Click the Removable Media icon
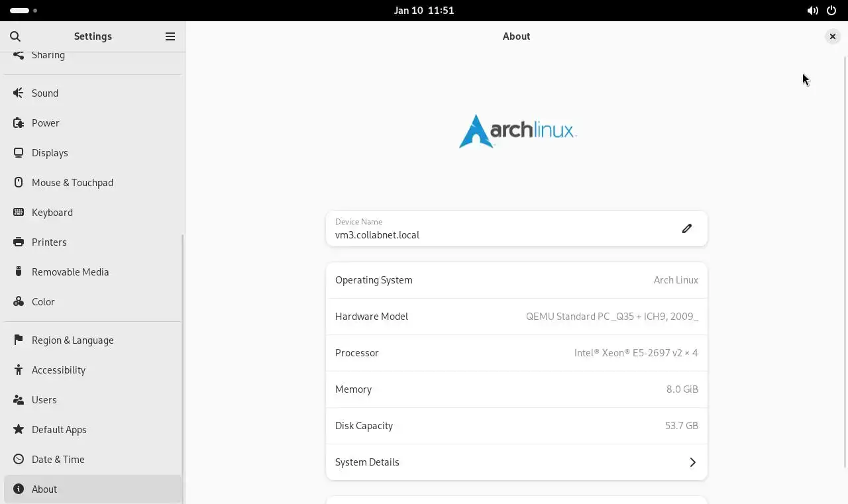The height and width of the screenshot is (504, 848). coord(19,272)
